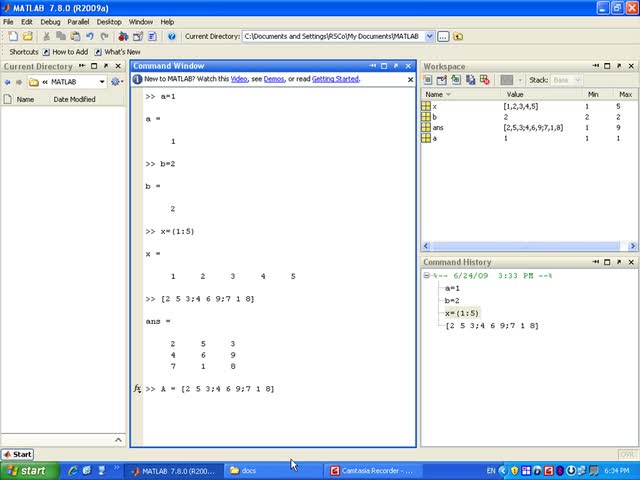Open the File menu
Screen dimensions: 640x480
click(8, 22)
